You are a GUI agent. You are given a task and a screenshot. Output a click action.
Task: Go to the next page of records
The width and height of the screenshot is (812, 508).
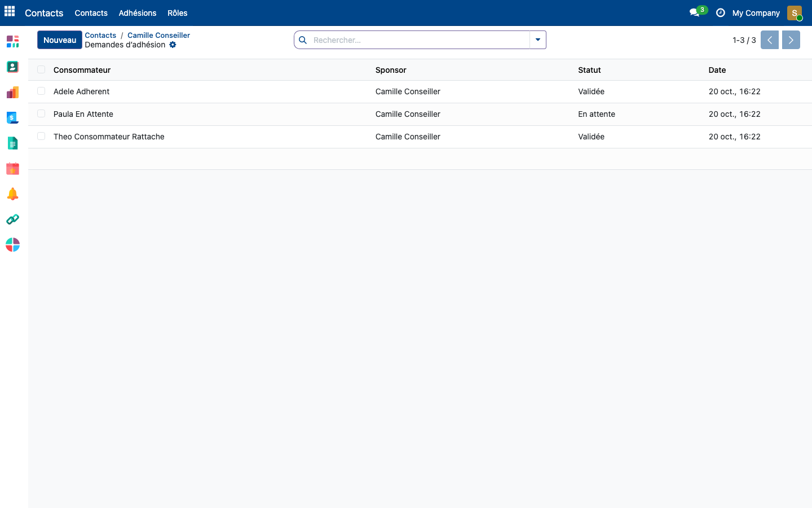click(791, 40)
